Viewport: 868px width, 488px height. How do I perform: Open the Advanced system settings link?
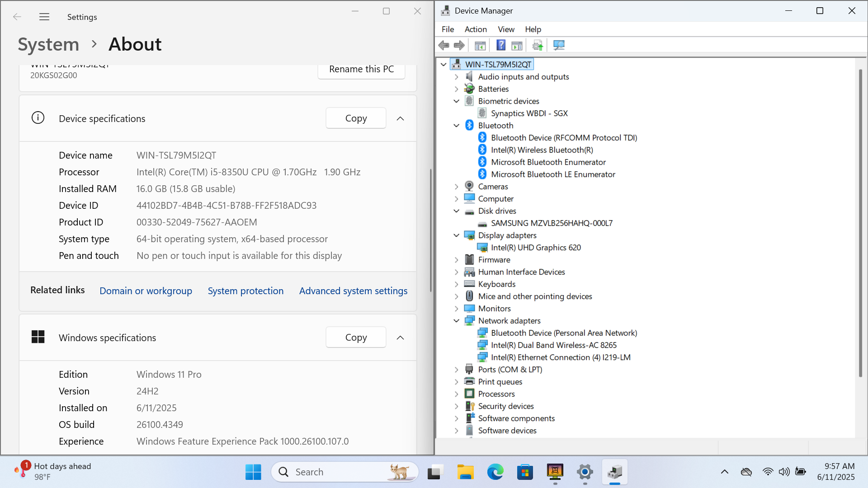pos(353,291)
